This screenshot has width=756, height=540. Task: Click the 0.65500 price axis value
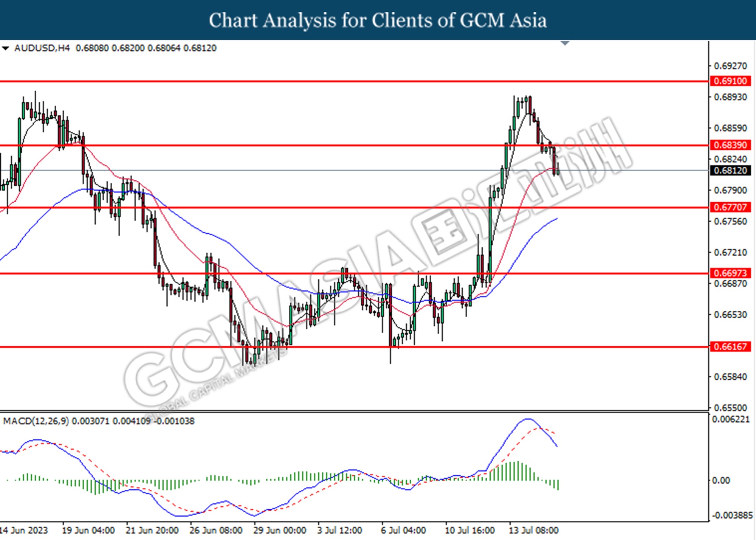[x=730, y=408]
